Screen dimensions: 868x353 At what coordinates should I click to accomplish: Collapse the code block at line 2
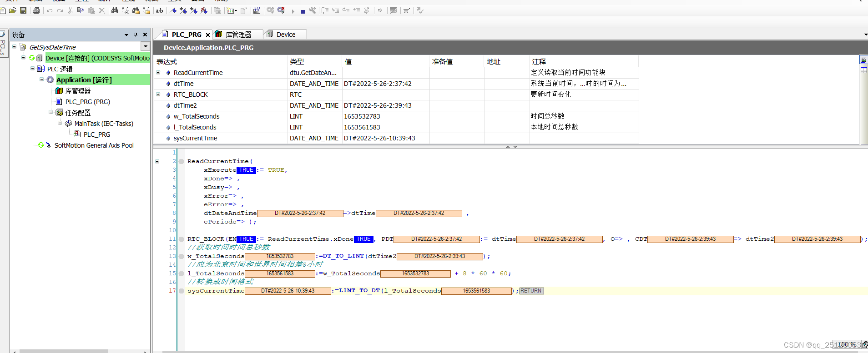pos(157,161)
